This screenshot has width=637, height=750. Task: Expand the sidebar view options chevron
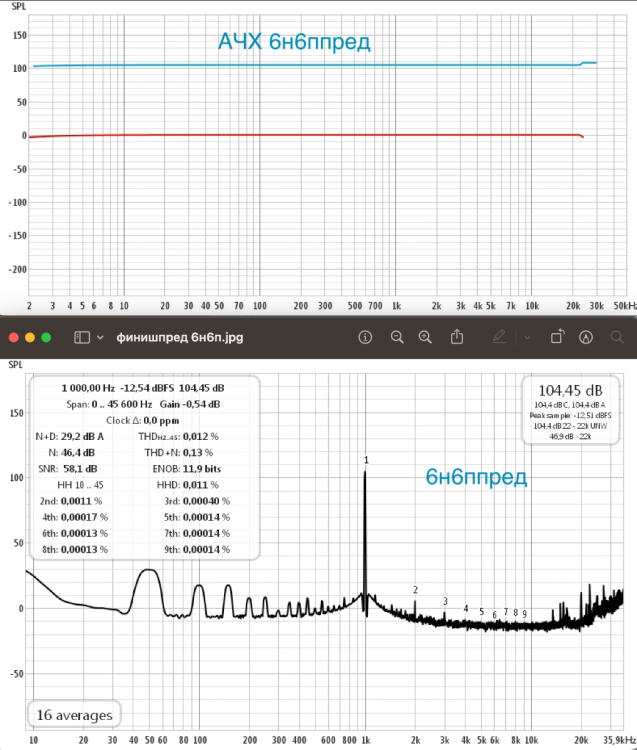(x=100, y=338)
